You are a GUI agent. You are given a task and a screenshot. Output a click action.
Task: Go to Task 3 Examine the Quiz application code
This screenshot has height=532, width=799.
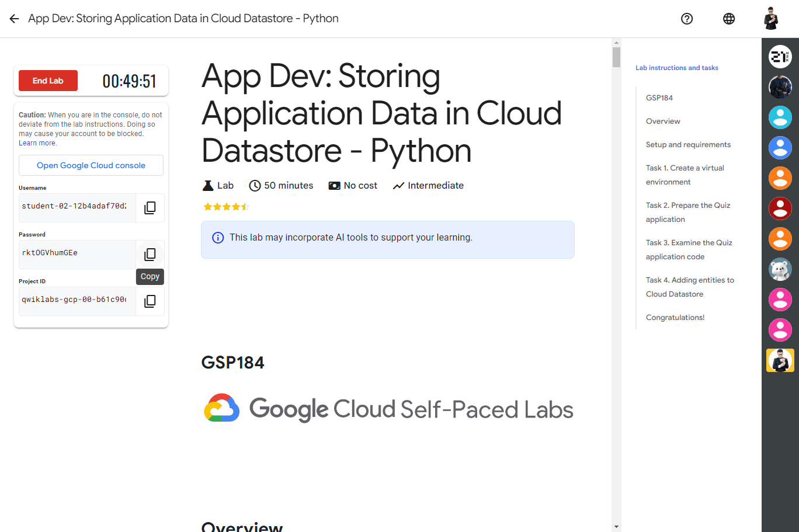point(689,249)
